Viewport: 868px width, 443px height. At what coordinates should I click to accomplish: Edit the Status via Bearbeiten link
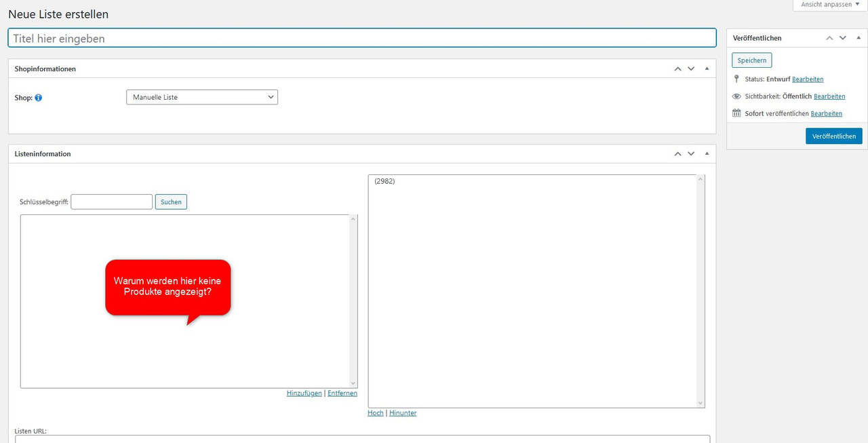coord(808,79)
